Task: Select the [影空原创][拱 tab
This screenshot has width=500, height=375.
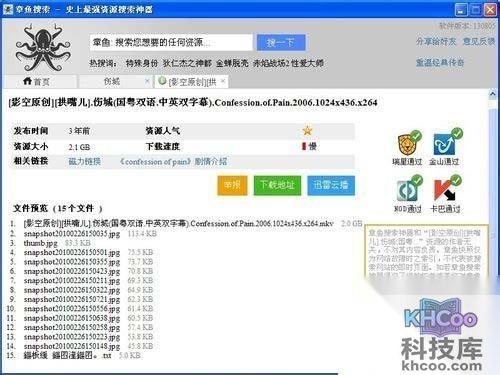Action: [192, 81]
